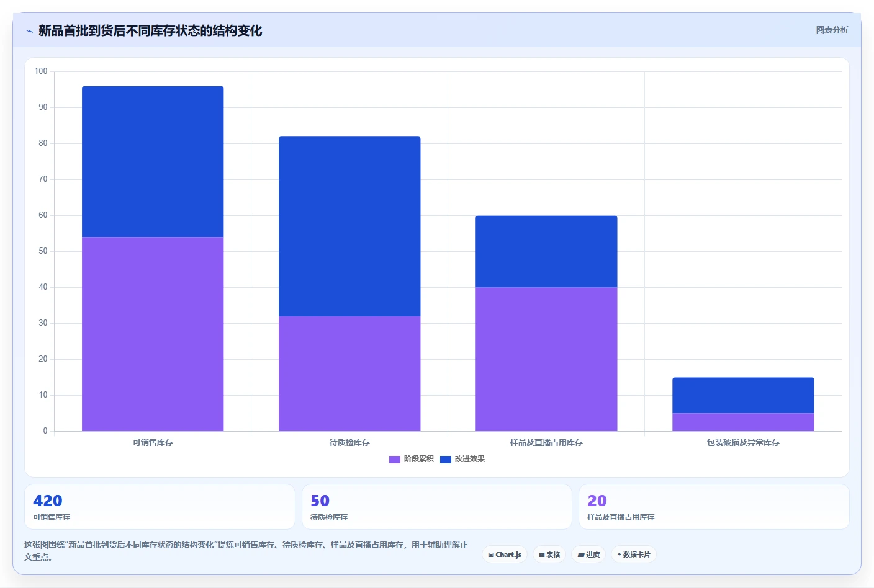Click the 待质检库存 x-axis label
874x588 pixels.
coord(349,442)
